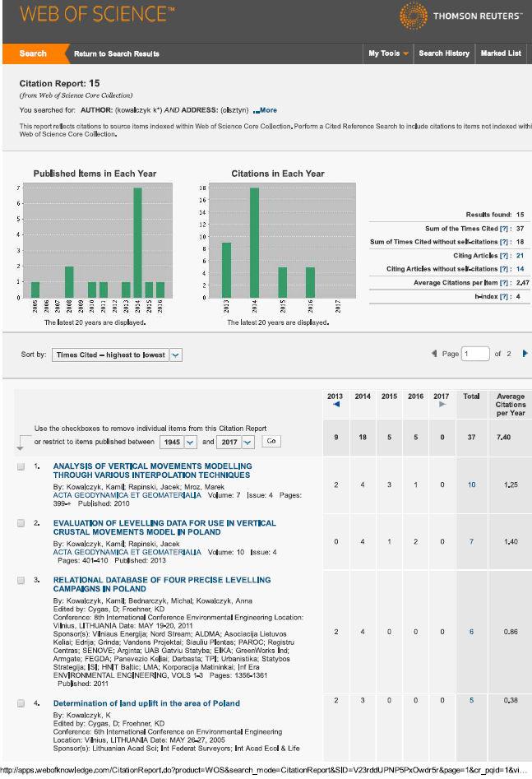Click citing articles count 21

click(520, 256)
